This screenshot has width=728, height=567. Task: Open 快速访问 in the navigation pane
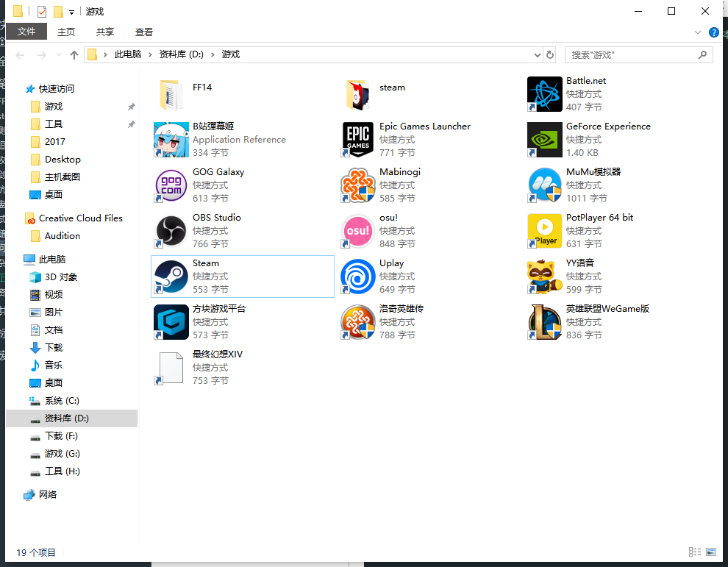pos(56,89)
